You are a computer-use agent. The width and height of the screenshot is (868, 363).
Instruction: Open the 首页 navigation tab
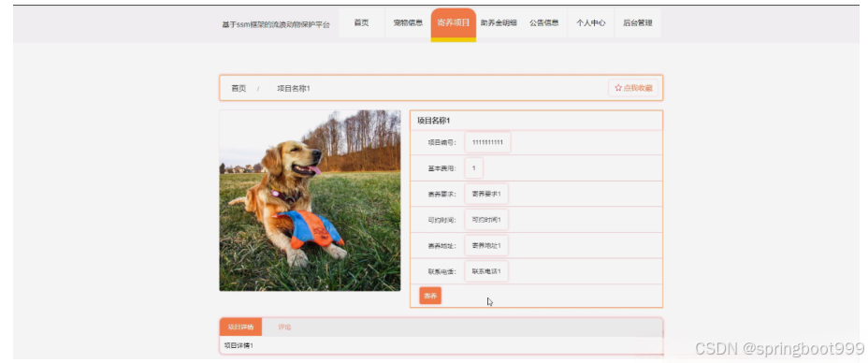(x=361, y=22)
